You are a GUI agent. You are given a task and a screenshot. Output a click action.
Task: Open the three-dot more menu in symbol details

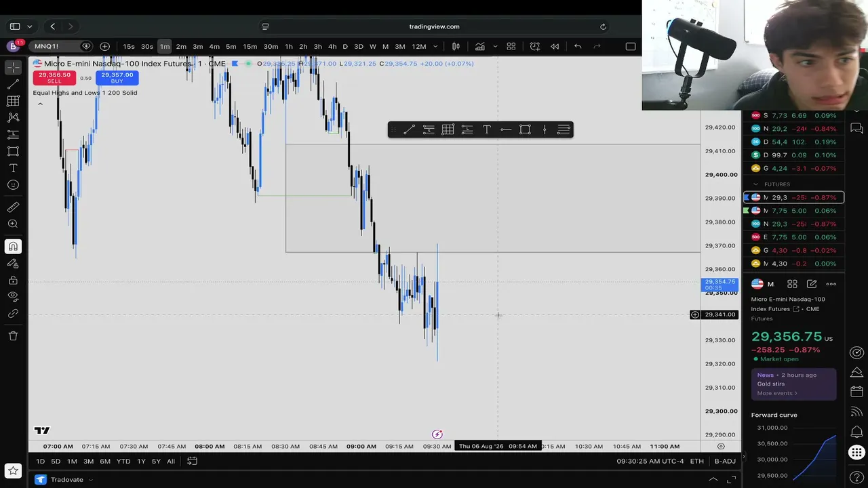click(x=831, y=284)
